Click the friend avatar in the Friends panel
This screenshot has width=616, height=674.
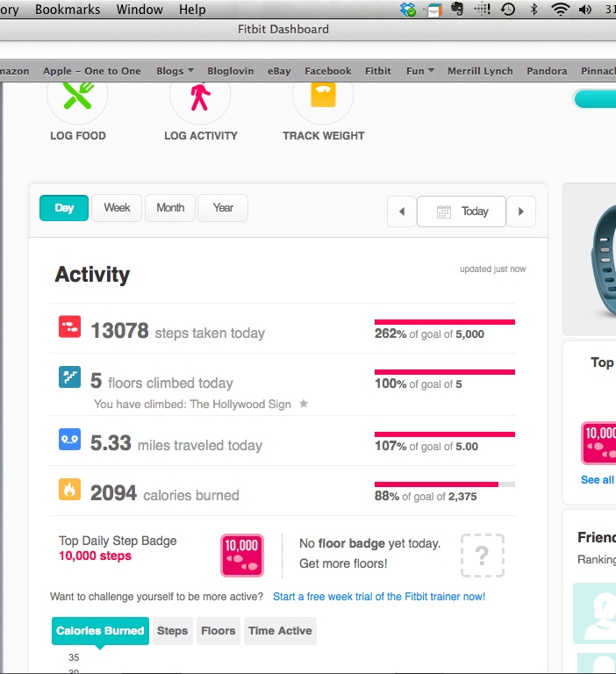(x=595, y=613)
